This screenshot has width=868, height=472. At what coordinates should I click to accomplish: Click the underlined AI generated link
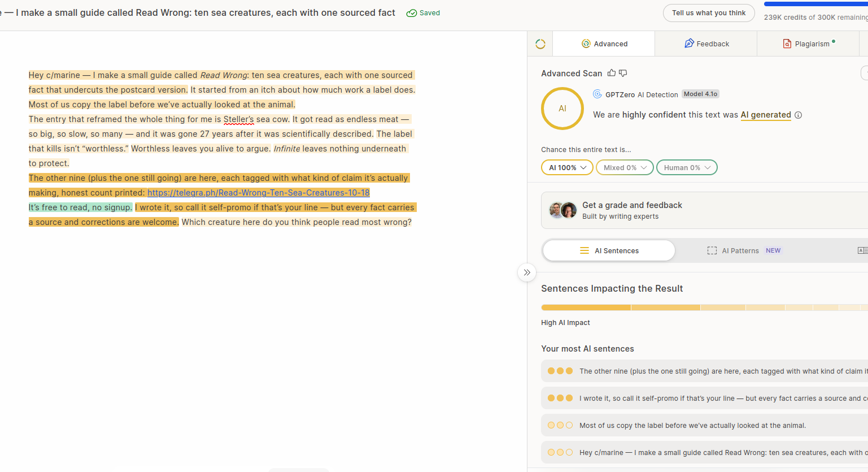[x=766, y=115]
